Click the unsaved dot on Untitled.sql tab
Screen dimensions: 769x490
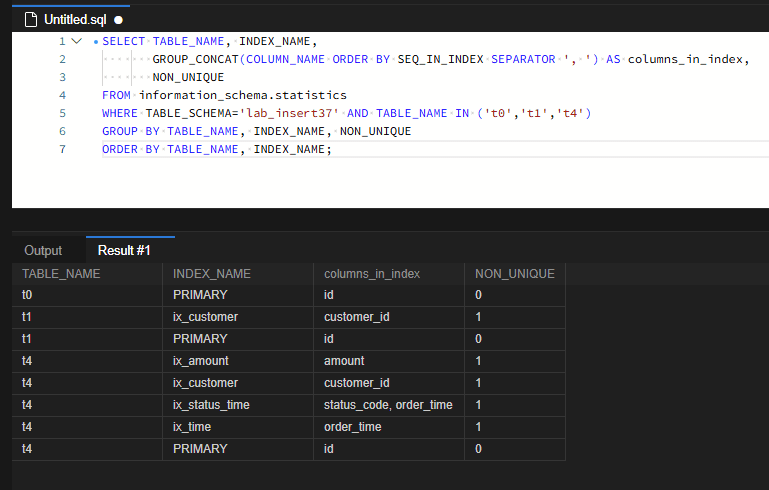(118, 20)
